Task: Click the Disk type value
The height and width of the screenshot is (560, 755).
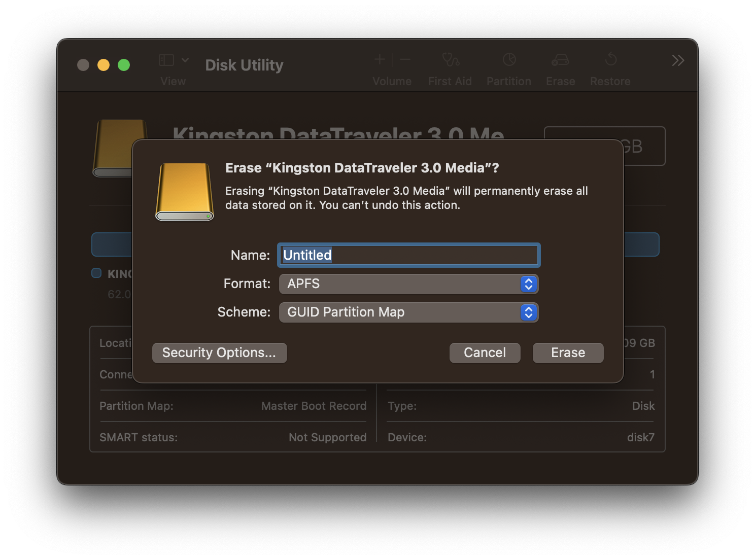Action: 643,406
